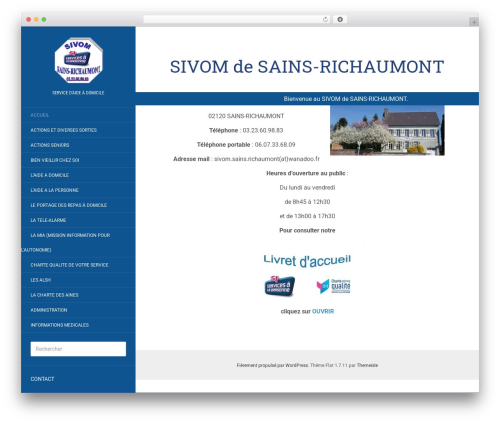Click the Livret d'accueil image

pyautogui.click(x=307, y=261)
